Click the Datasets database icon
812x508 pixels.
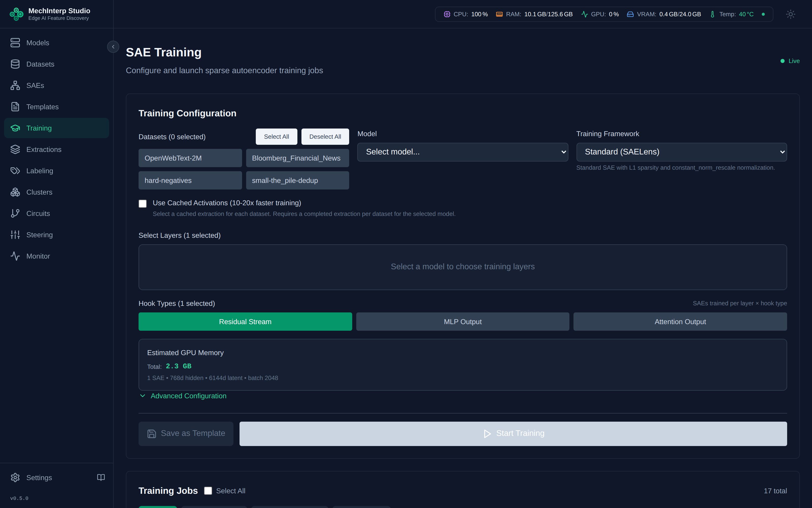[15, 64]
